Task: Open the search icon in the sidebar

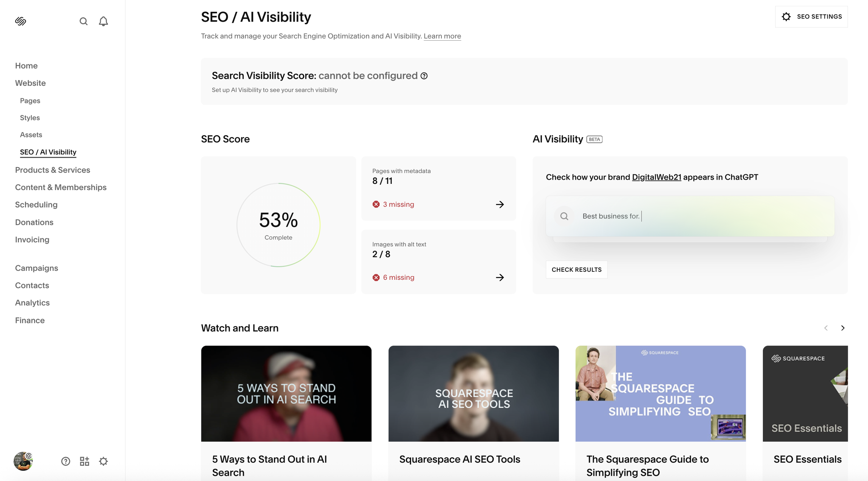Action: point(83,21)
